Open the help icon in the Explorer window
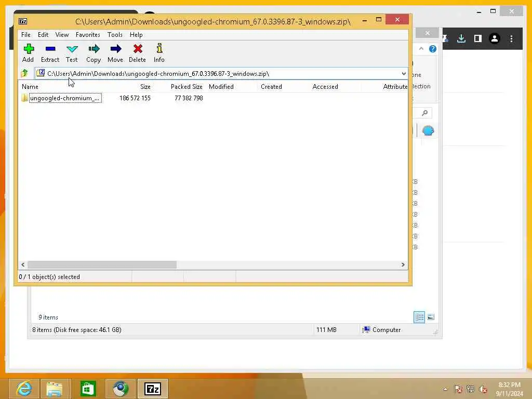The height and width of the screenshot is (399, 532). (x=433, y=49)
